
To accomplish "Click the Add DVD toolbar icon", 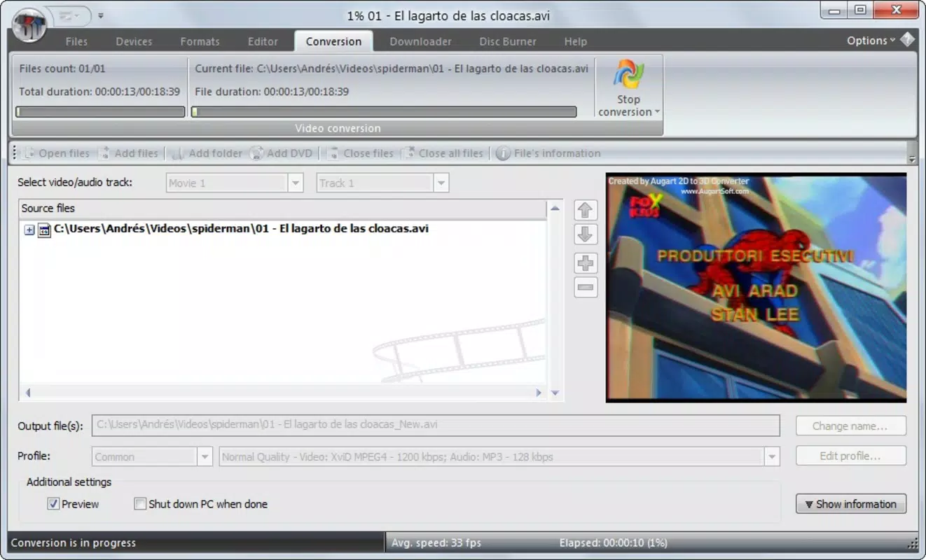I will click(257, 153).
